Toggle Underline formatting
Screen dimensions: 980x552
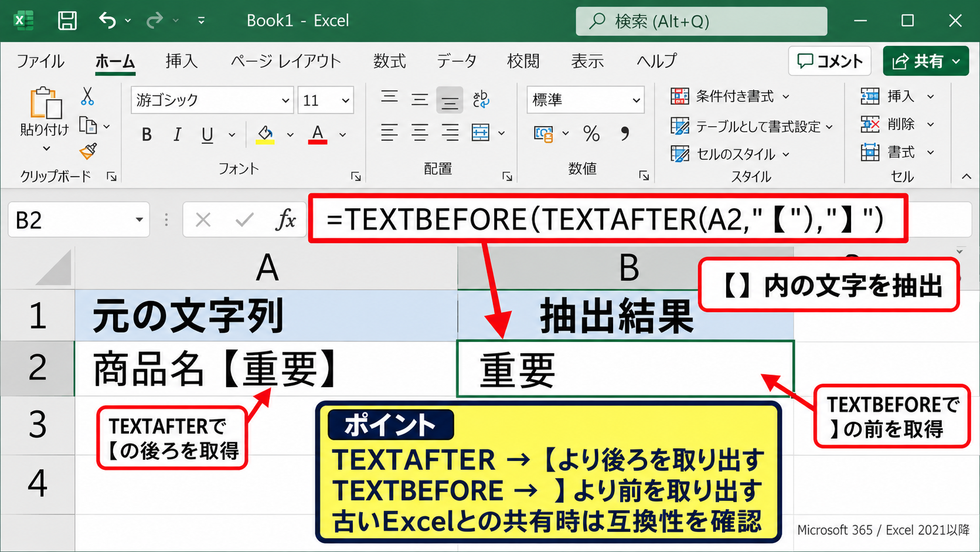207,135
